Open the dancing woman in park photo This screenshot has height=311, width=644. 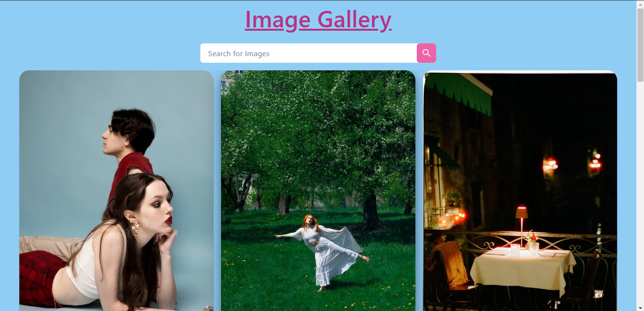(318, 191)
